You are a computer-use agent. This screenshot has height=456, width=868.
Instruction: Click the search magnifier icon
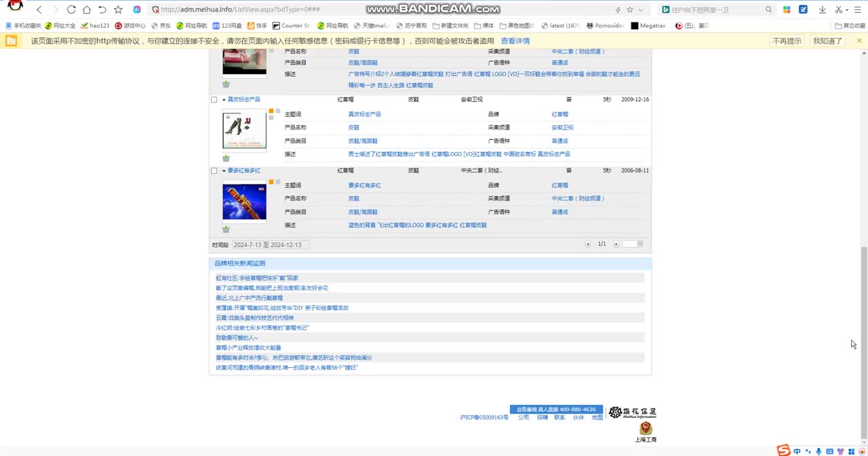click(x=768, y=9)
